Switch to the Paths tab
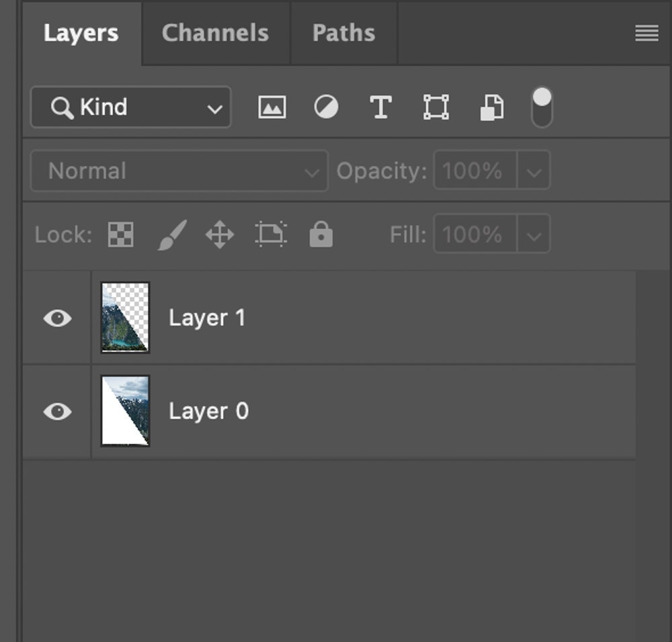 [343, 32]
